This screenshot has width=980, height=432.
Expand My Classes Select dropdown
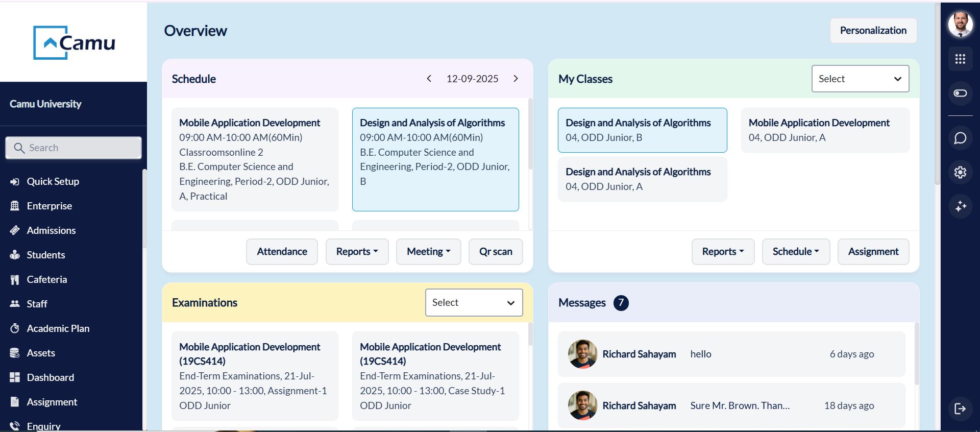[x=860, y=79]
